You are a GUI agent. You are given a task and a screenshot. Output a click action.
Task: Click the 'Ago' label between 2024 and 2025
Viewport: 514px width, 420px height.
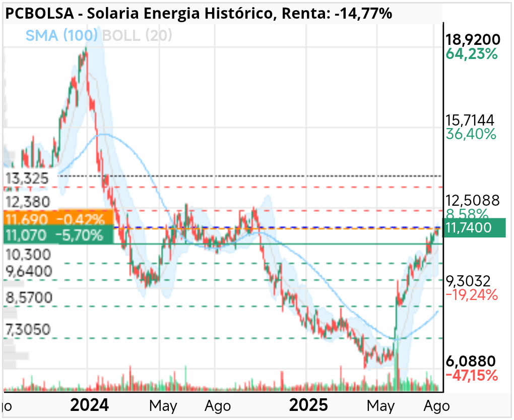[x=218, y=406]
